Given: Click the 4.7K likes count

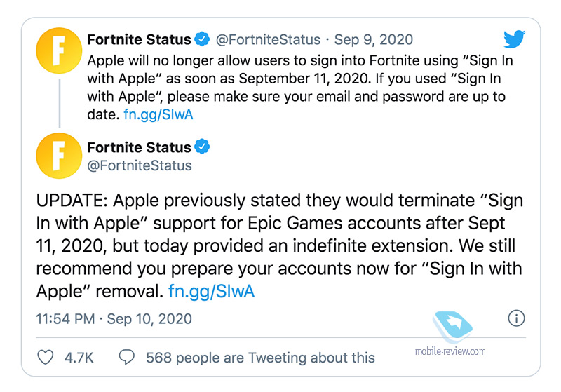Looking at the screenshot, I should click(x=79, y=358).
